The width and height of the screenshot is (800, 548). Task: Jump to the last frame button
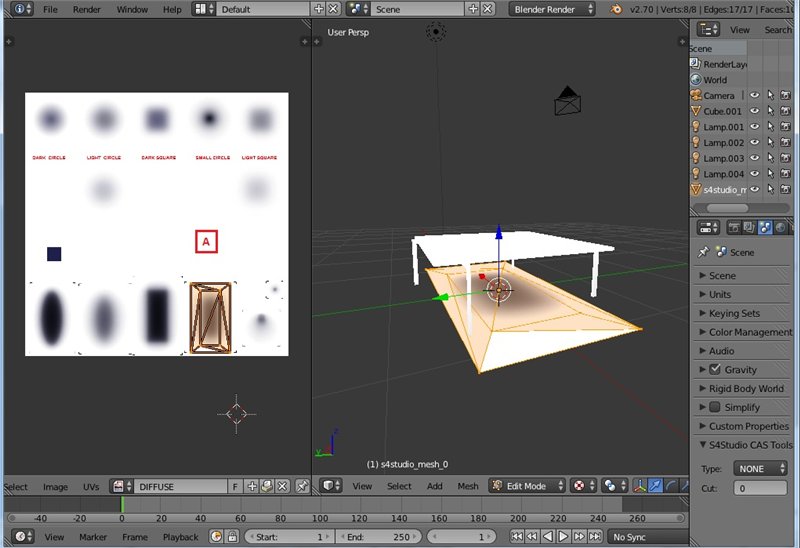pyautogui.click(x=596, y=537)
